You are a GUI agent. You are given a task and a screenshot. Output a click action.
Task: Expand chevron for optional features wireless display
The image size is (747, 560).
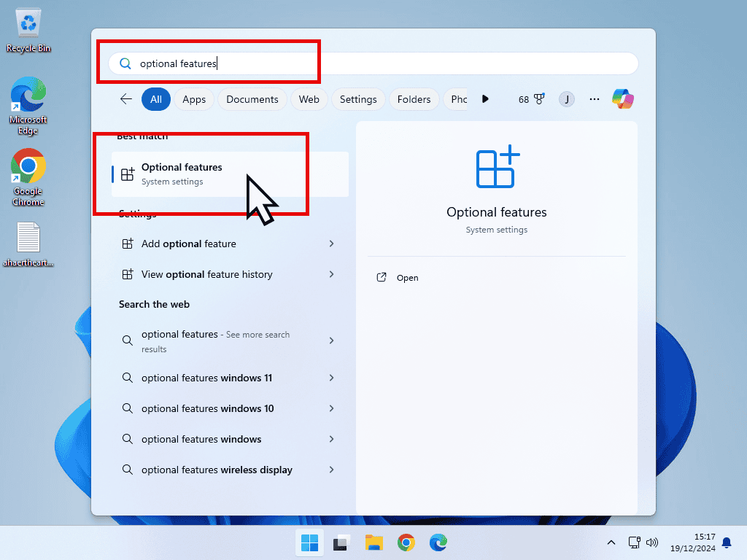click(x=332, y=470)
